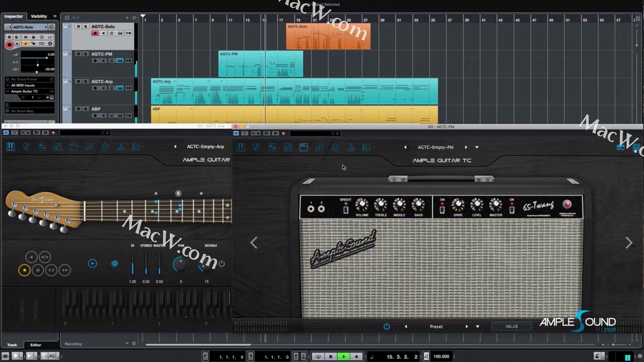644x362 pixels.
Task: Expand the Recording dropdown in lower zone
Action: (x=127, y=344)
